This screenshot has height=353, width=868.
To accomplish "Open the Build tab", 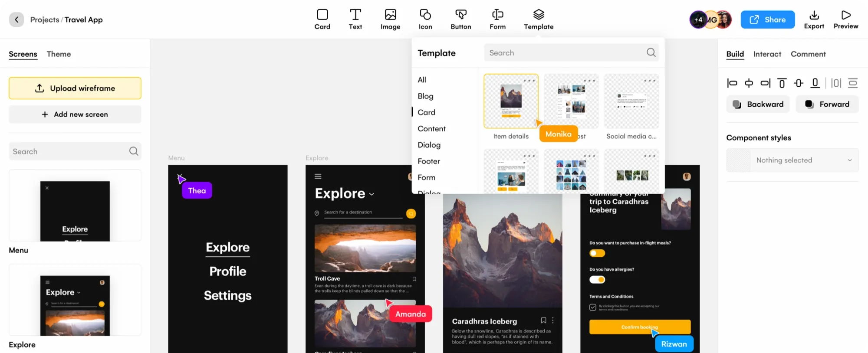I will [735, 54].
